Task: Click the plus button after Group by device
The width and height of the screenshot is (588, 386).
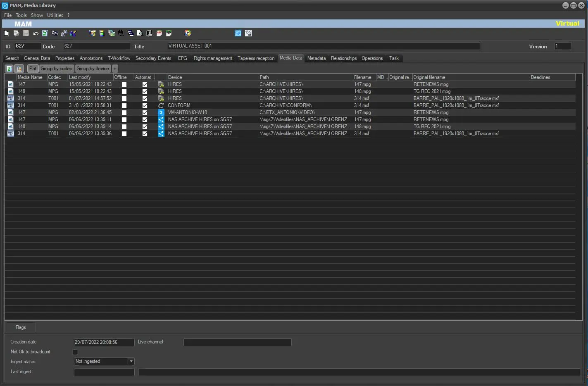Action: 115,69
